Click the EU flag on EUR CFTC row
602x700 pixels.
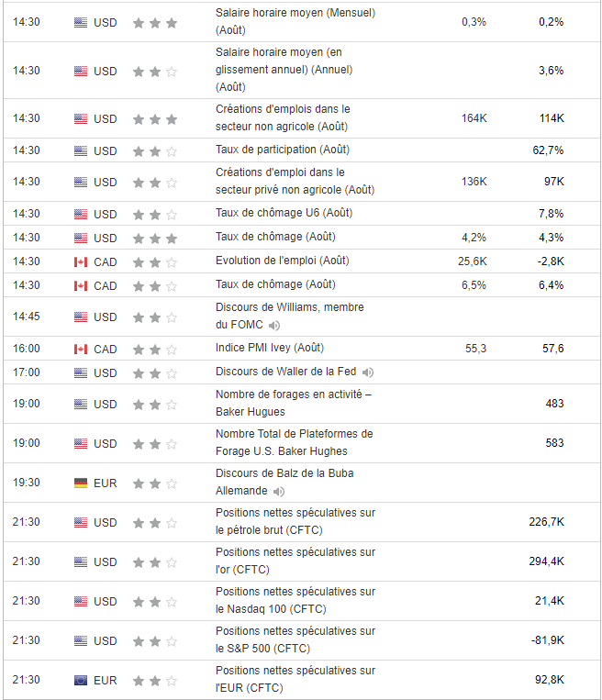tap(81, 680)
